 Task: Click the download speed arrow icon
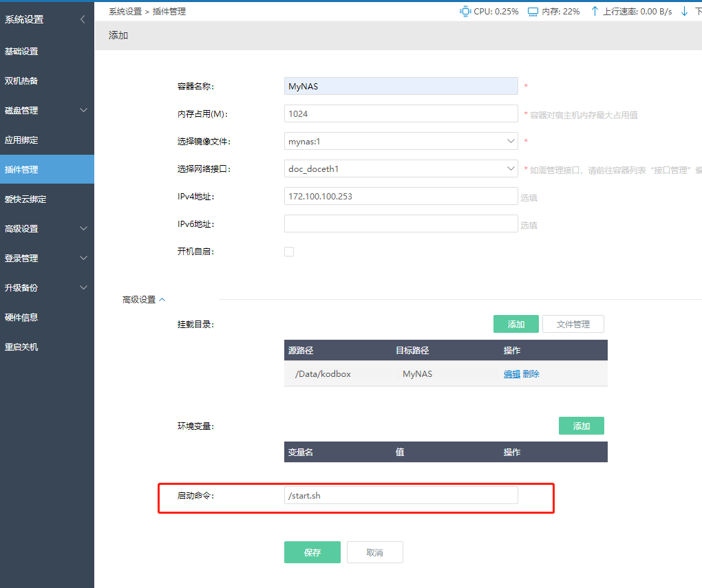(x=684, y=12)
